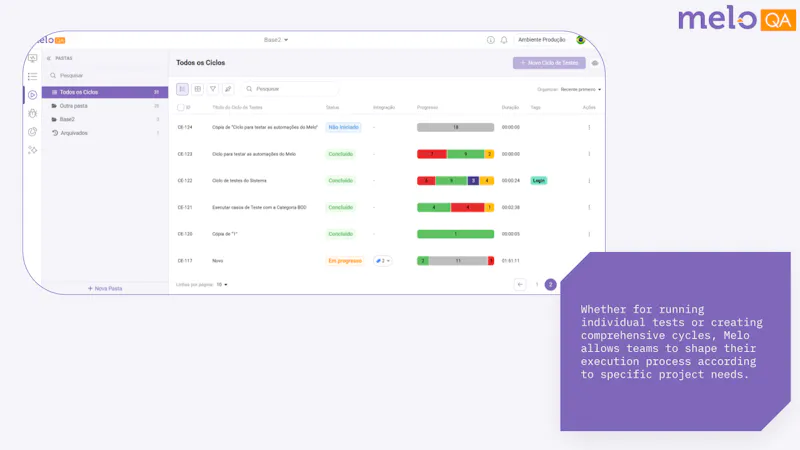
Task: Select Base2 folder in Pastas
Action: tap(105, 119)
